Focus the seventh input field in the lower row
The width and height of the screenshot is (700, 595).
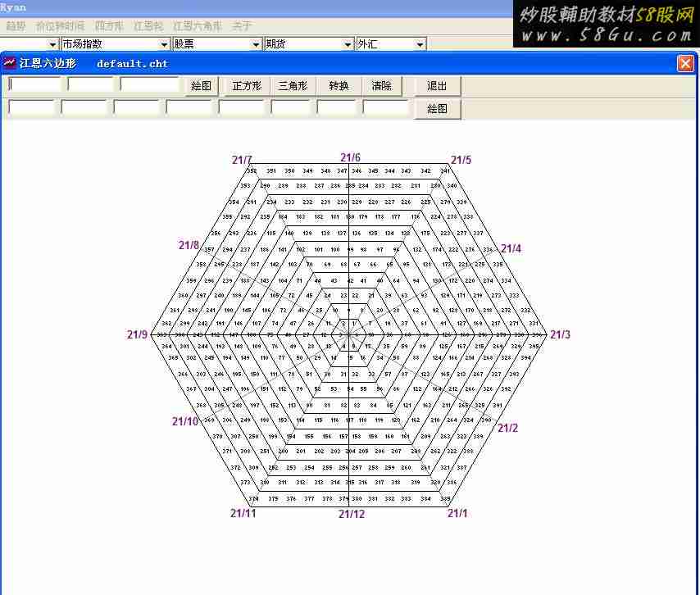[x=337, y=108]
